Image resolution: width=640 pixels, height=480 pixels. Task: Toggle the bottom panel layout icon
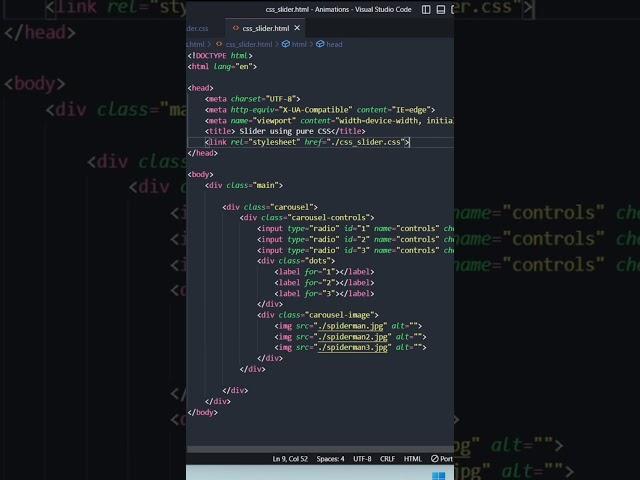pos(440,9)
